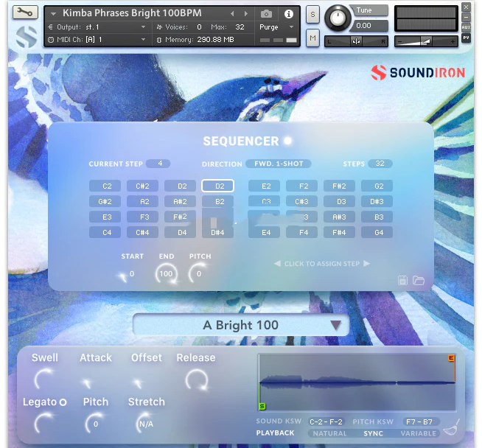Go to previous instrument preset arrow
Viewport: 482px width, 448px height.
point(232,13)
